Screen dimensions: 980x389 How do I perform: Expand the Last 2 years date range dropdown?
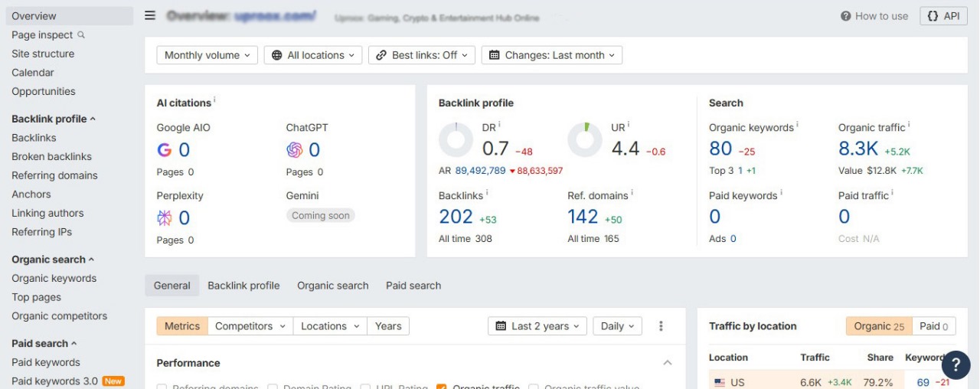pyautogui.click(x=537, y=326)
